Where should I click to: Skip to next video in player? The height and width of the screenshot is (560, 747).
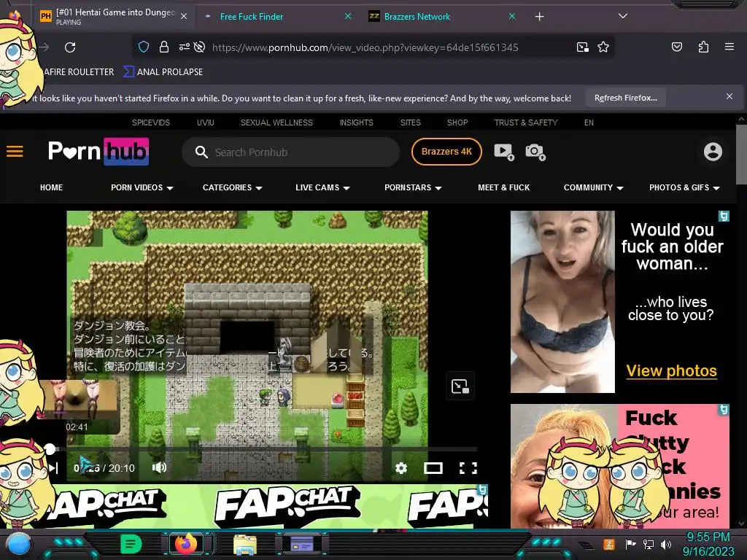[x=53, y=468]
